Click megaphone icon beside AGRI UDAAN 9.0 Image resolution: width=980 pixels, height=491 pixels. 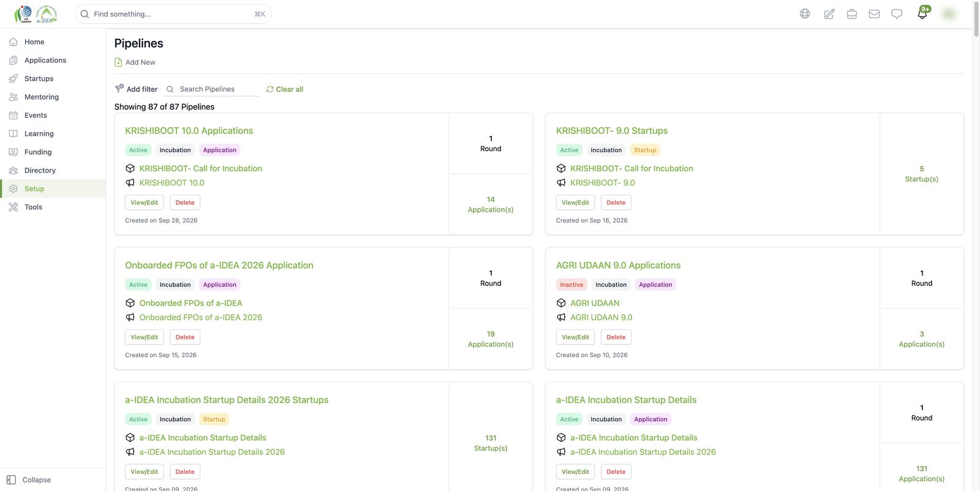coord(561,317)
